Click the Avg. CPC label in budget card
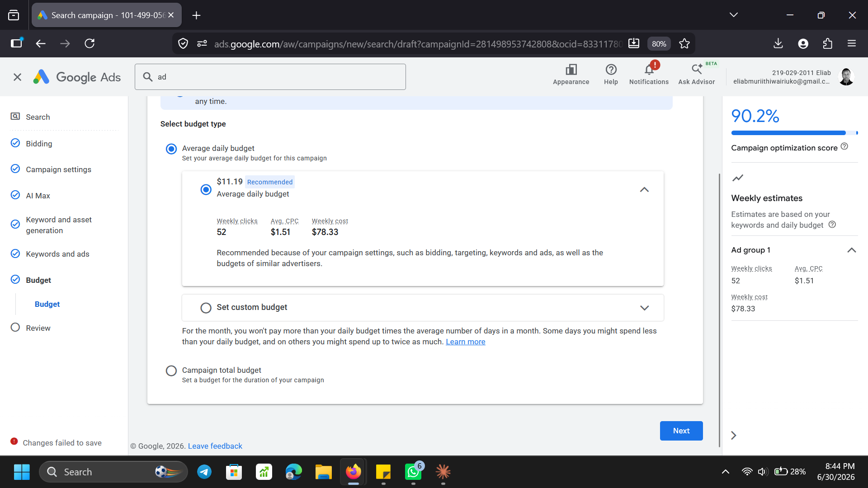Image resolution: width=868 pixels, height=488 pixels. tap(284, 221)
